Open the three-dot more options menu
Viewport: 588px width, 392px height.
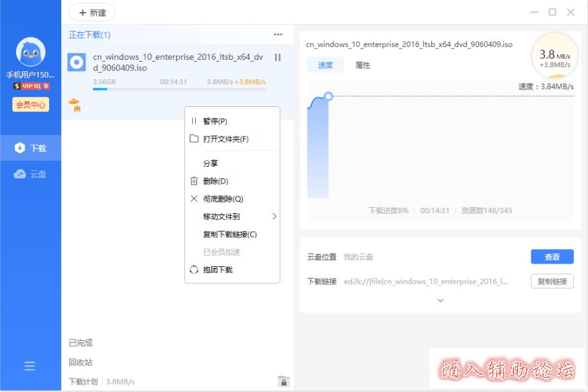pyautogui.click(x=278, y=34)
